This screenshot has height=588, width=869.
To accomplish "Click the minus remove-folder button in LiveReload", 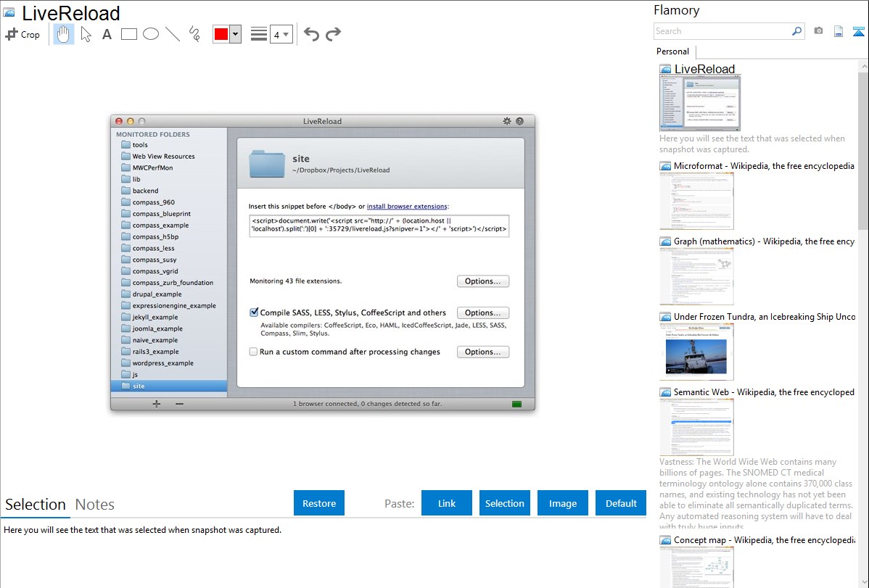I will point(180,404).
